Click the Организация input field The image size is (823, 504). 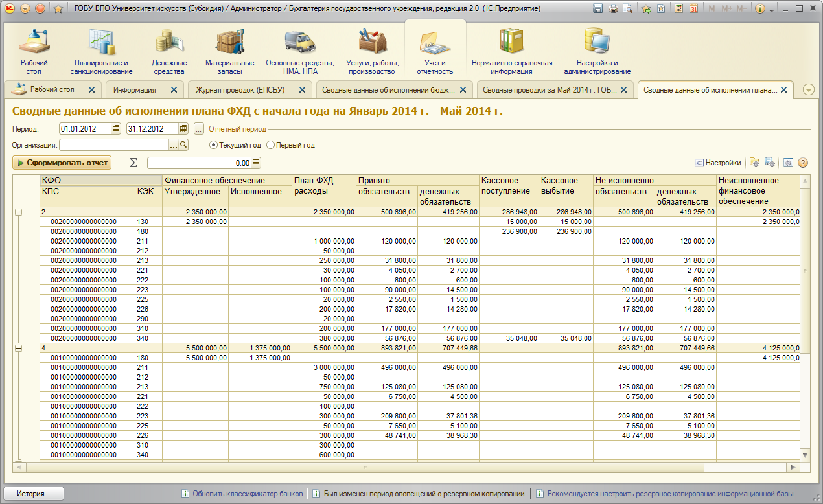pos(114,145)
